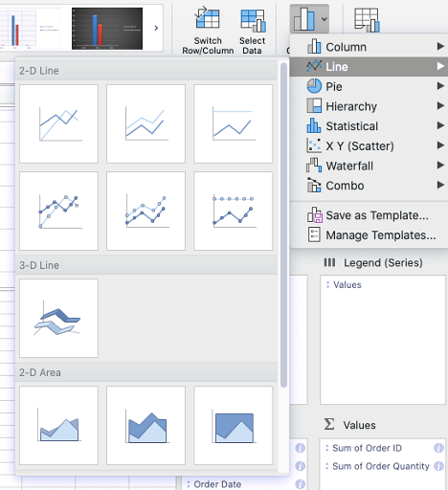The width and height of the screenshot is (448, 490).
Task: Open the Pie chart submenu
Action: point(370,86)
